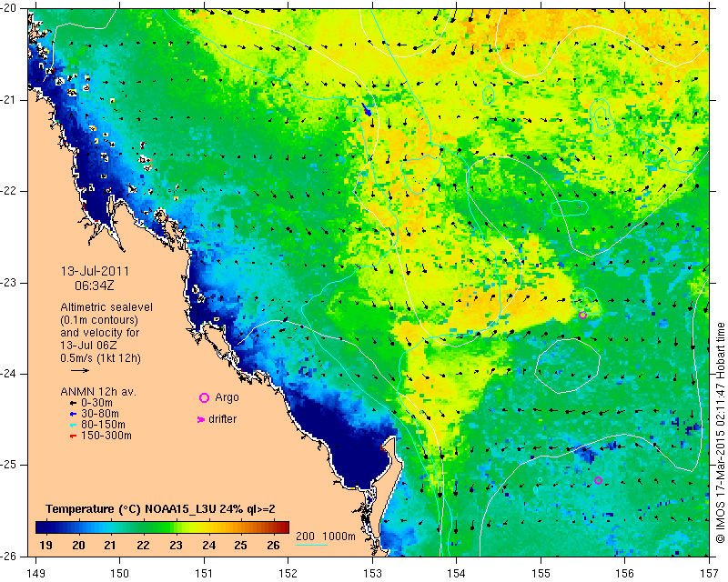This screenshot has width=728, height=582.
Task: Click the '06:34Z' time label
Action: (x=95, y=286)
